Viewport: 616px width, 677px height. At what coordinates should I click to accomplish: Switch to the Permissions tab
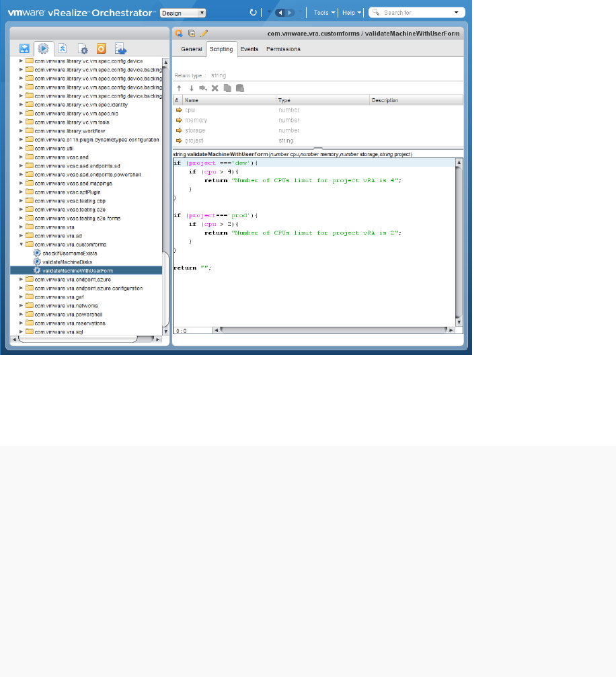pos(283,49)
